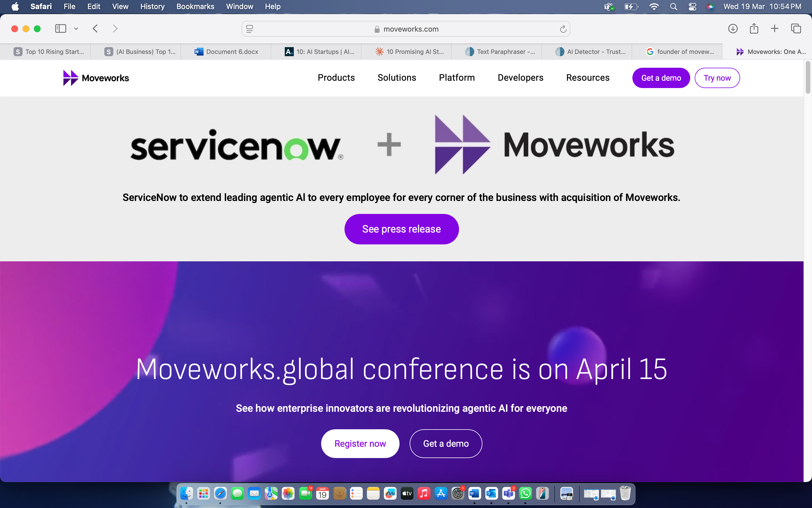Click the 'See press release' button
This screenshot has height=508, width=812.
tap(401, 229)
